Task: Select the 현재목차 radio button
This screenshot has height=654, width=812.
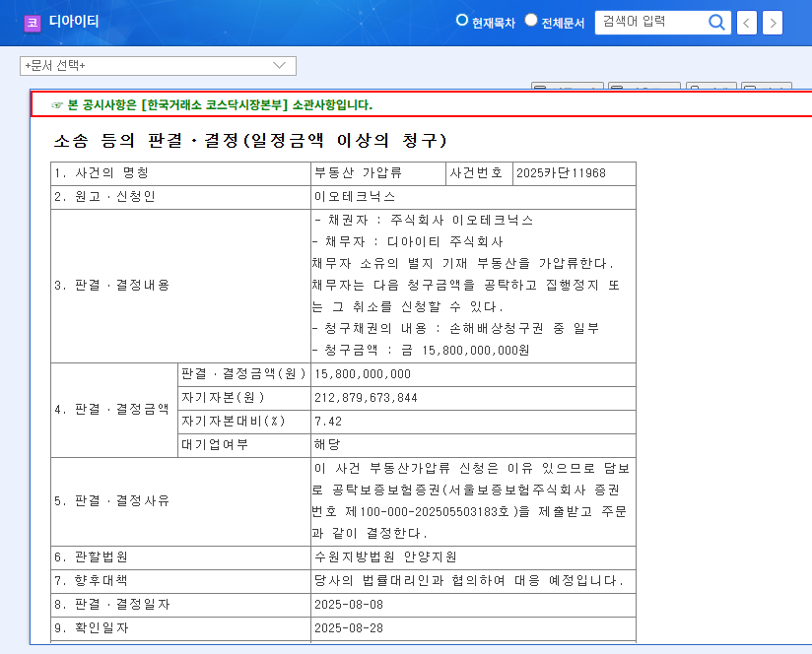Action: click(x=461, y=20)
